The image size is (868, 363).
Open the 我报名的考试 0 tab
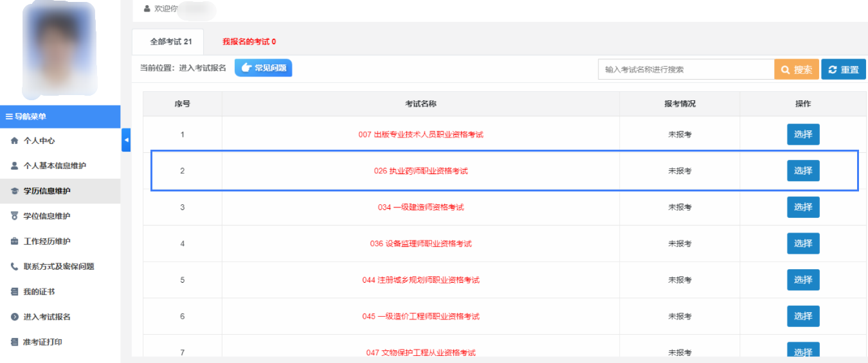point(249,42)
